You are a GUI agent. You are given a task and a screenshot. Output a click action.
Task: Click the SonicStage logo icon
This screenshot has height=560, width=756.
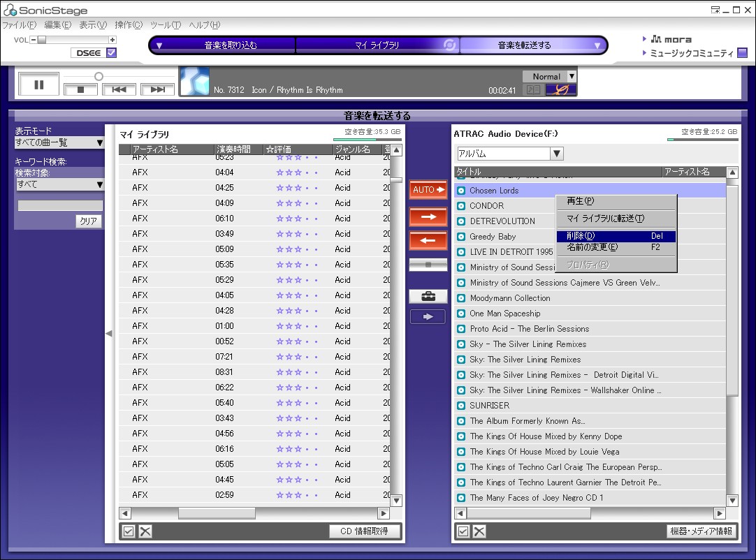click(10, 10)
